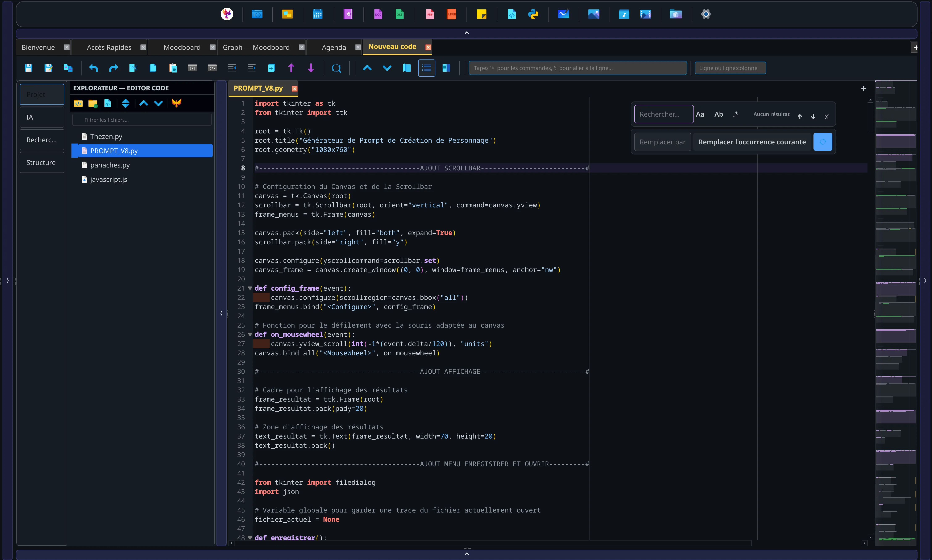This screenshot has width=932, height=560.
Task: Focus the Rechercher search field
Action: click(664, 114)
